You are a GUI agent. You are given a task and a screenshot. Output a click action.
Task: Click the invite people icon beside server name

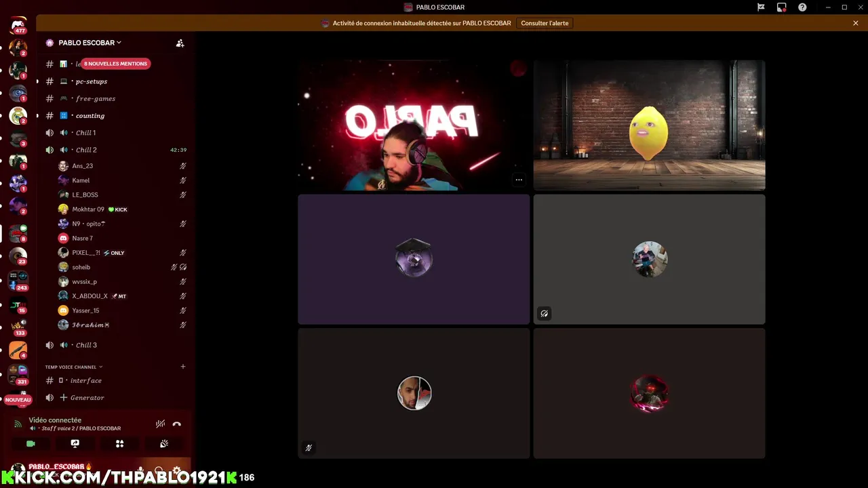[x=180, y=43]
